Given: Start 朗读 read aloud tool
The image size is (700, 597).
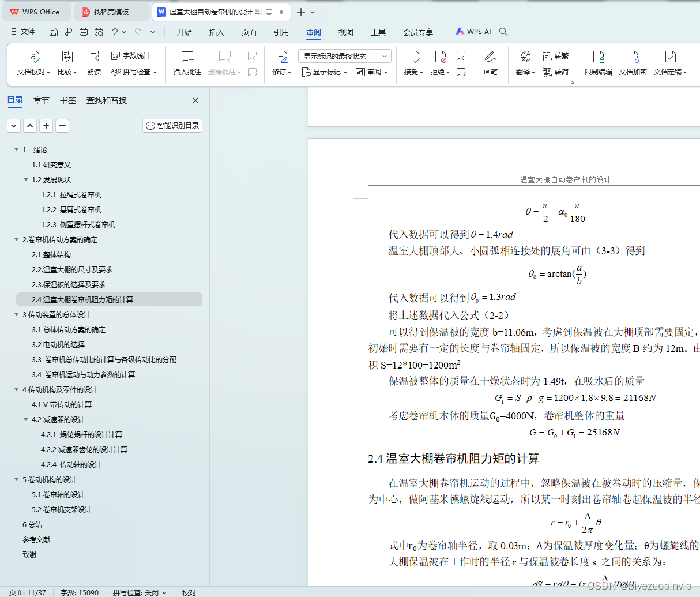Looking at the screenshot, I should 94,63.
